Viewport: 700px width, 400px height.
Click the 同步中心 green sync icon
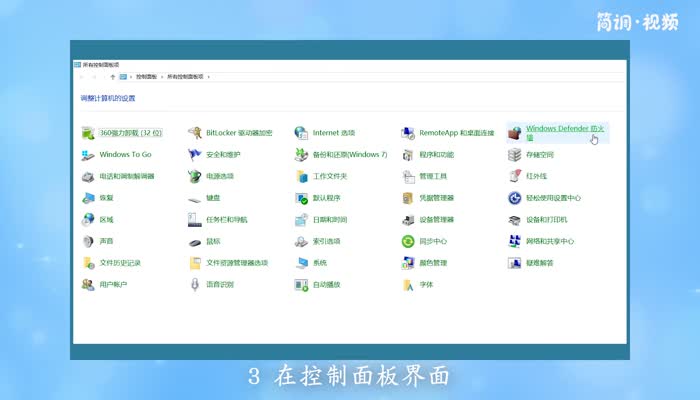[408, 241]
